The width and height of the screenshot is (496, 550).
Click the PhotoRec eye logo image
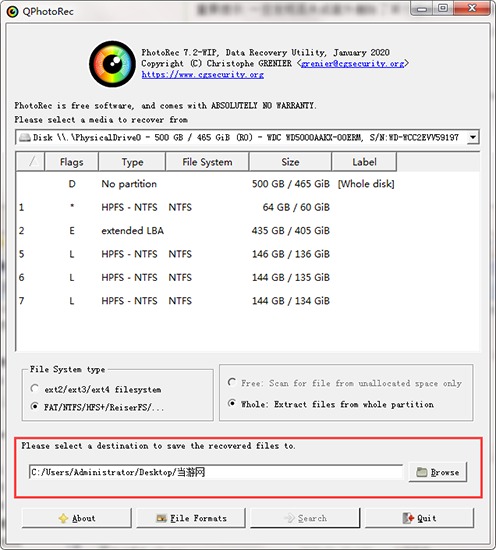coord(112,64)
